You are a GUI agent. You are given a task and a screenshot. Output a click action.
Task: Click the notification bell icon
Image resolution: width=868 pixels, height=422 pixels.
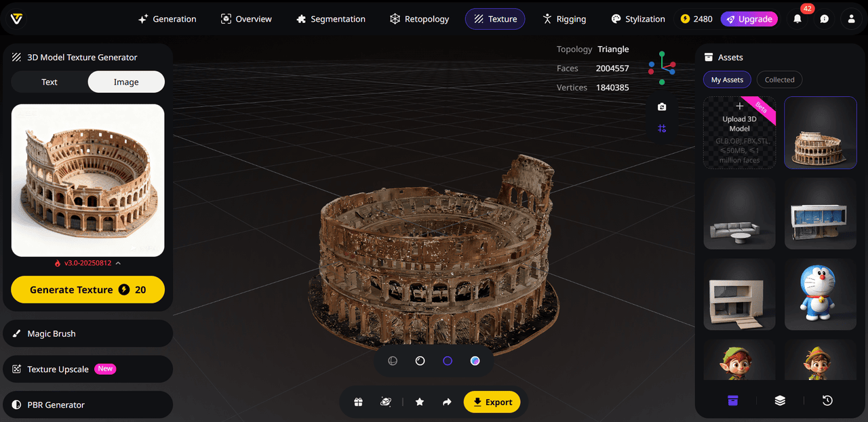tap(797, 19)
